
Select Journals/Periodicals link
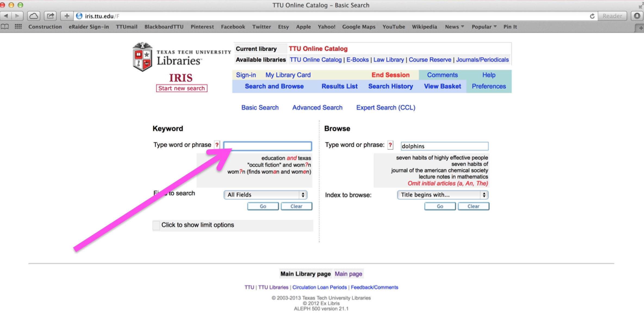[482, 60]
